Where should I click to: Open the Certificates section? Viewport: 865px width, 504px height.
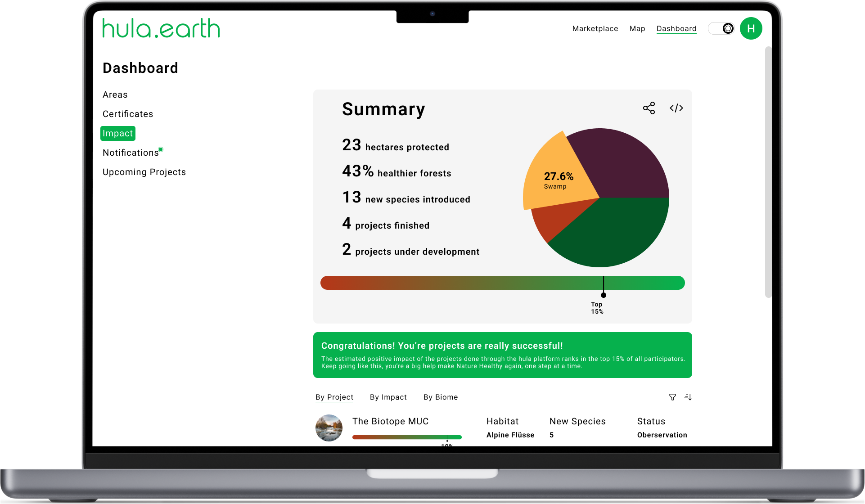(x=127, y=114)
